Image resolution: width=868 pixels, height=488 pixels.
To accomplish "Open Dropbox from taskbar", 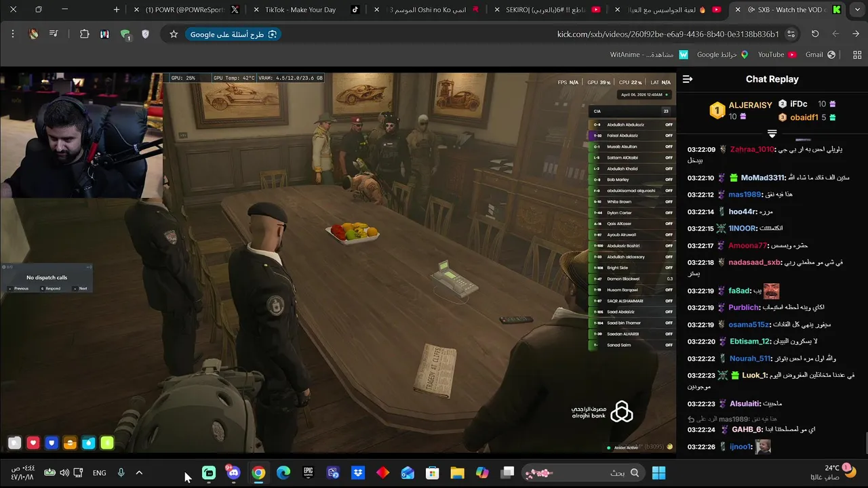I will [x=358, y=472].
